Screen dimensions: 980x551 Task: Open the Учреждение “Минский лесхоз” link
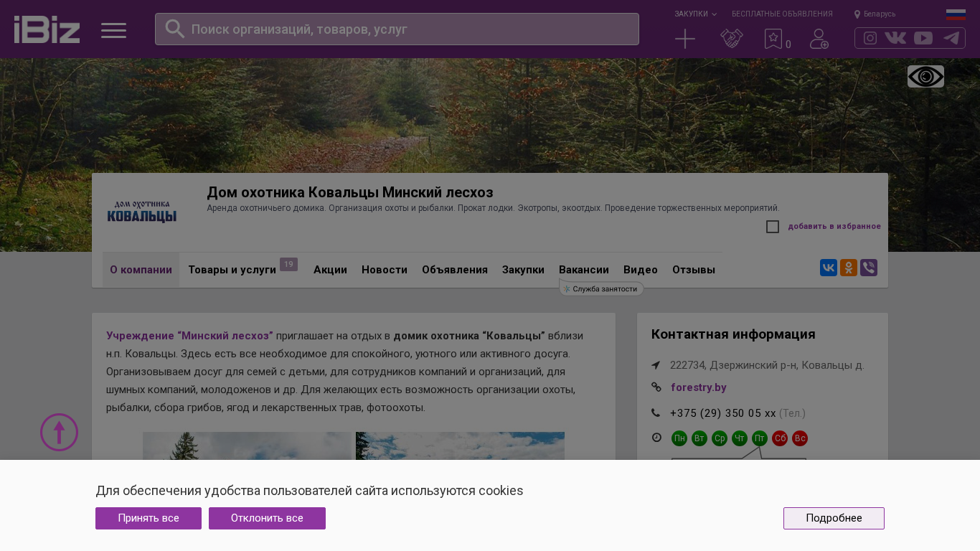pyautogui.click(x=189, y=336)
